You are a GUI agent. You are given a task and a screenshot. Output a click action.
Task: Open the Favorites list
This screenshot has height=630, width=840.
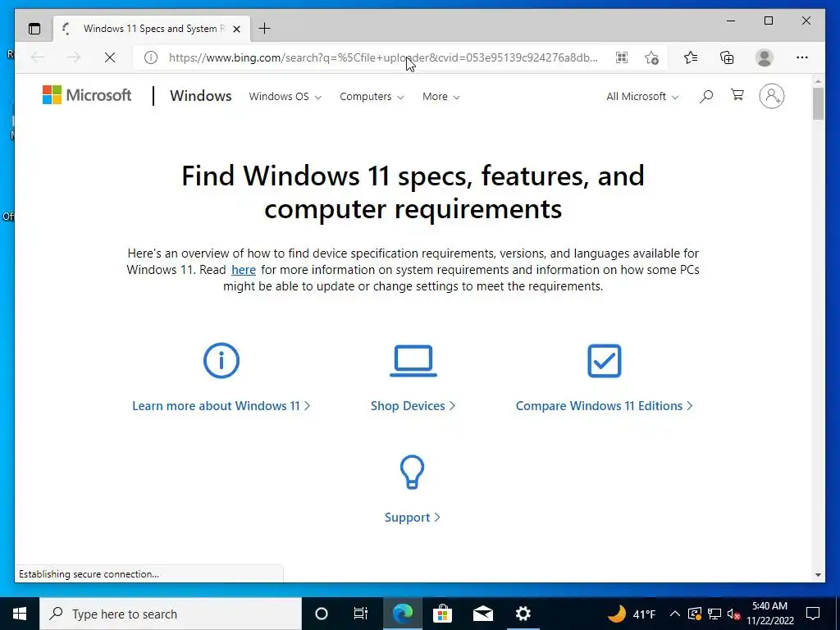[x=691, y=57]
